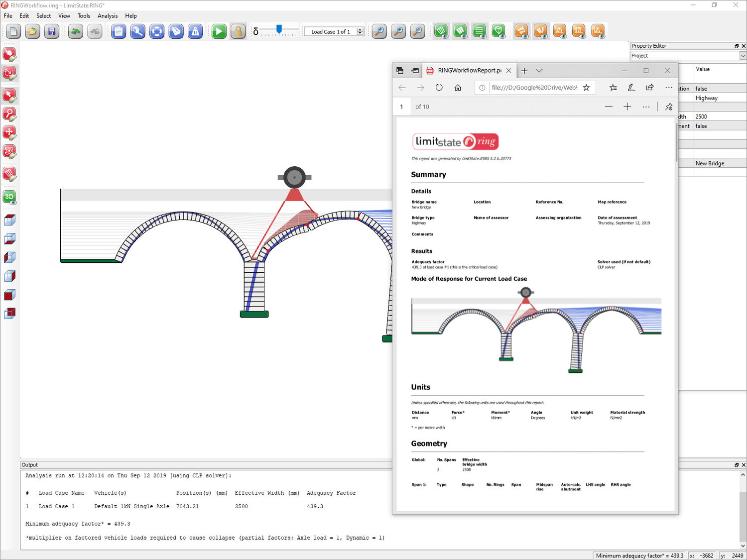Toggle the model lock padlock
The height and width of the screenshot is (560, 747).
[x=238, y=31]
